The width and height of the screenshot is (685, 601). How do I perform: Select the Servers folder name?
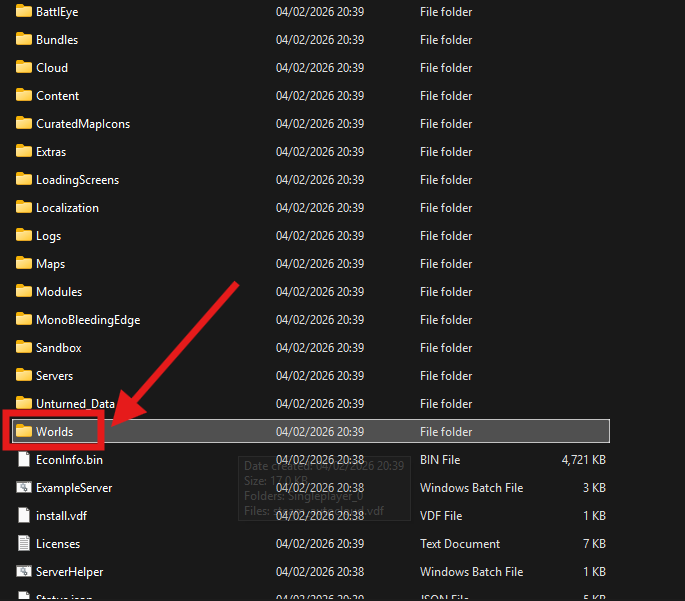pos(54,376)
